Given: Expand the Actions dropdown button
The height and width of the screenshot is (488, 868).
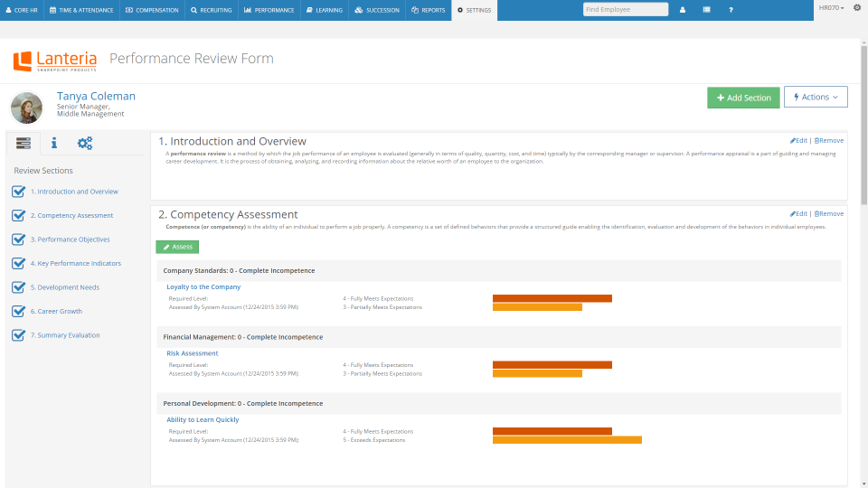Looking at the screenshot, I should (816, 98).
